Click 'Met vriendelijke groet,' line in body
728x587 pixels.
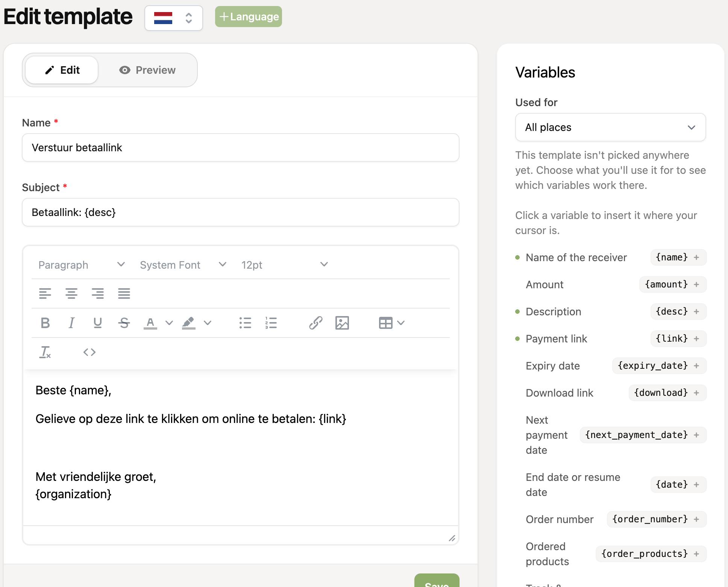pyautogui.click(x=96, y=477)
